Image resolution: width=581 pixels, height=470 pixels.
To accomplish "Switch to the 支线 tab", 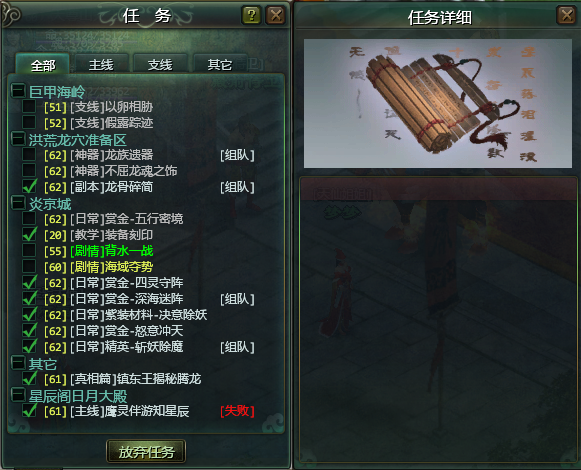I will pyautogui.click(x=160, y=64).
